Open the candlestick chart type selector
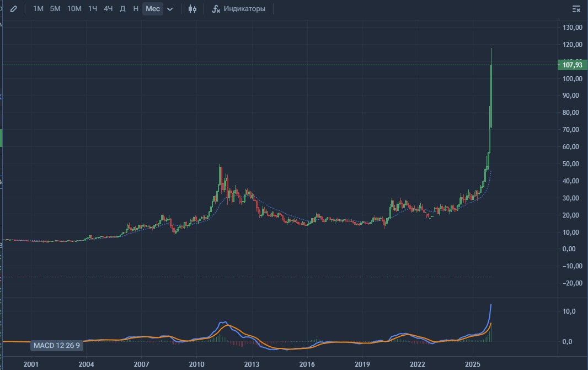Viewport: 588px width, 370px height. coord(193,9)
